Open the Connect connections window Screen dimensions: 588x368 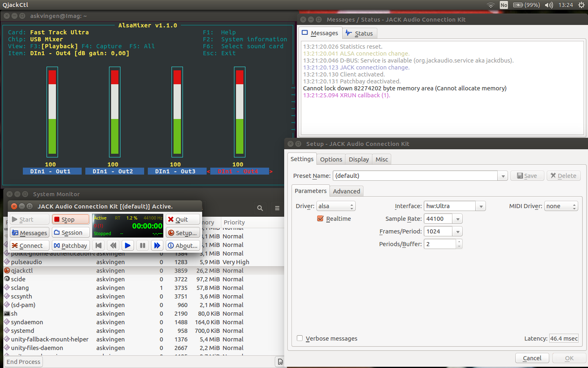tap(29, 245)
